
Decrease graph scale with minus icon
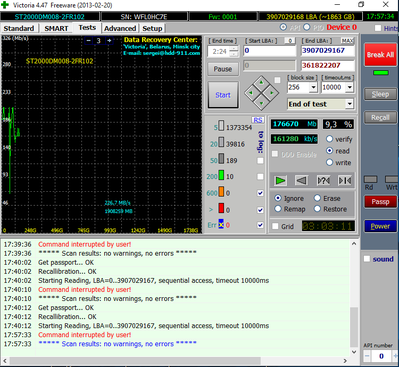pos(88,41)
